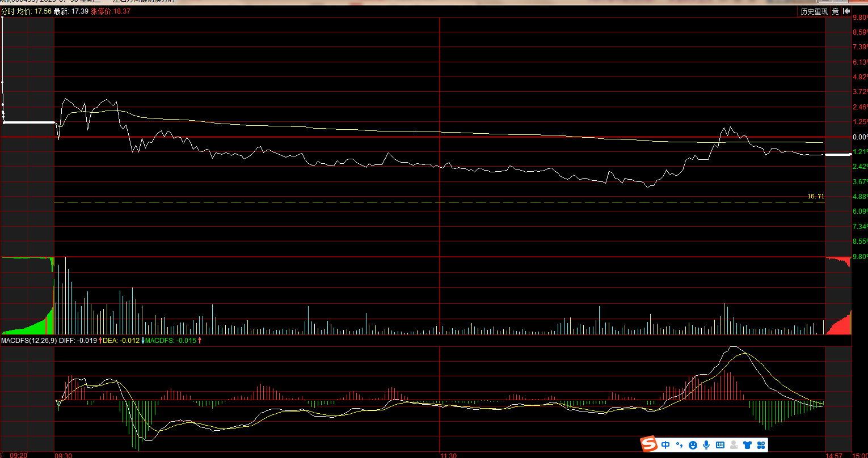This screenshot has width=868, height=458.
Task: Click the 0.00% axis label on right
Action: [860, 137]
